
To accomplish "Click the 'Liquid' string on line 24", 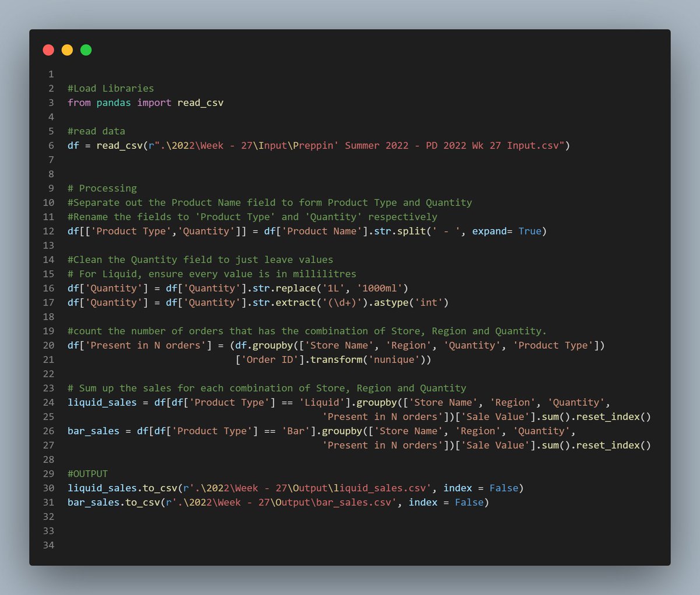I will (x=322, y=402).
